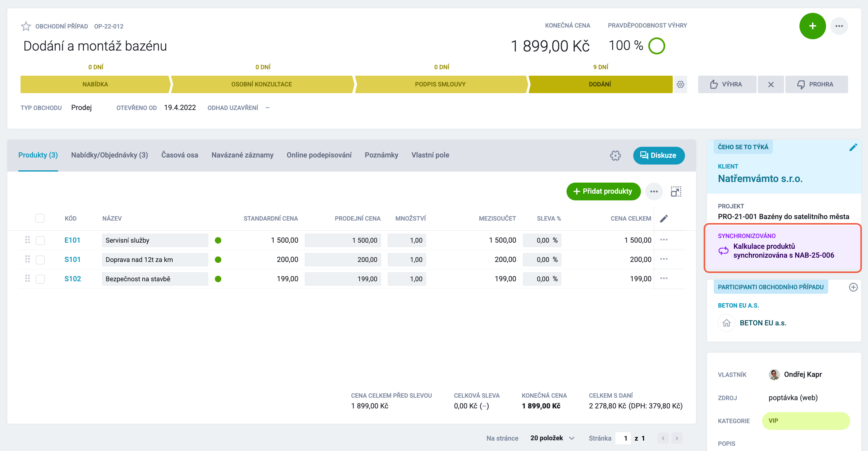
Task: Open row actions menu for E101
Action: [x=664, y=240]
